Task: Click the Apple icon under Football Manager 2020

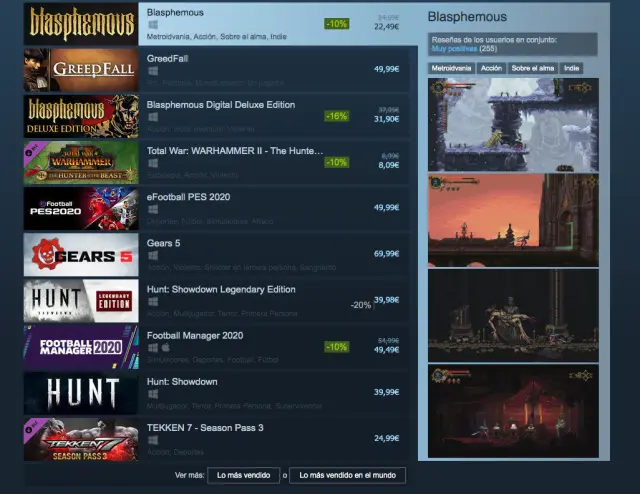Action: (x=166, y=347)
